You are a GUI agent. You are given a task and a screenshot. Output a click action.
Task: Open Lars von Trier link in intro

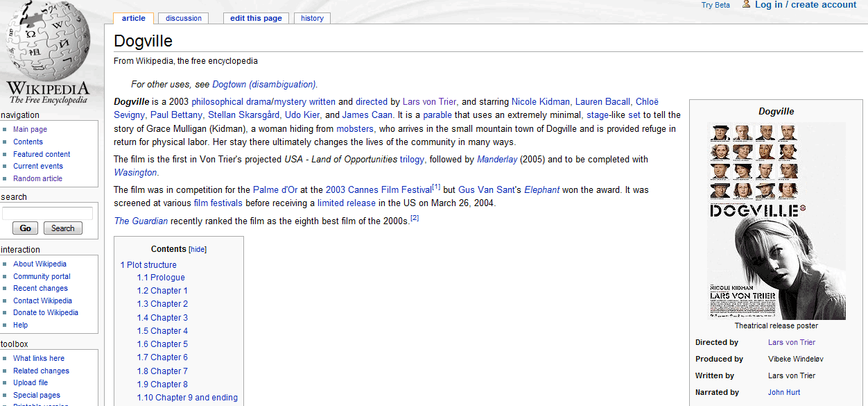(x=429, y=101)
